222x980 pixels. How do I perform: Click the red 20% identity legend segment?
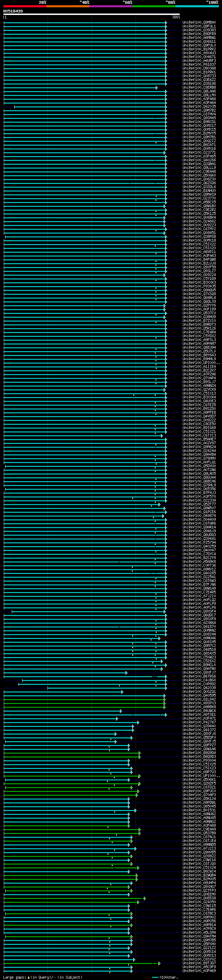(x=25, y=7)
